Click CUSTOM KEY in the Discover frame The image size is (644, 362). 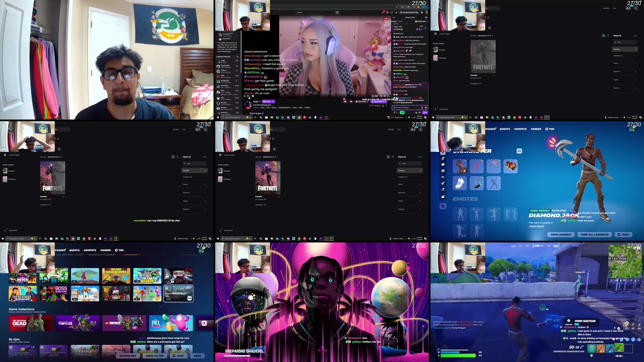click(128, 356)
